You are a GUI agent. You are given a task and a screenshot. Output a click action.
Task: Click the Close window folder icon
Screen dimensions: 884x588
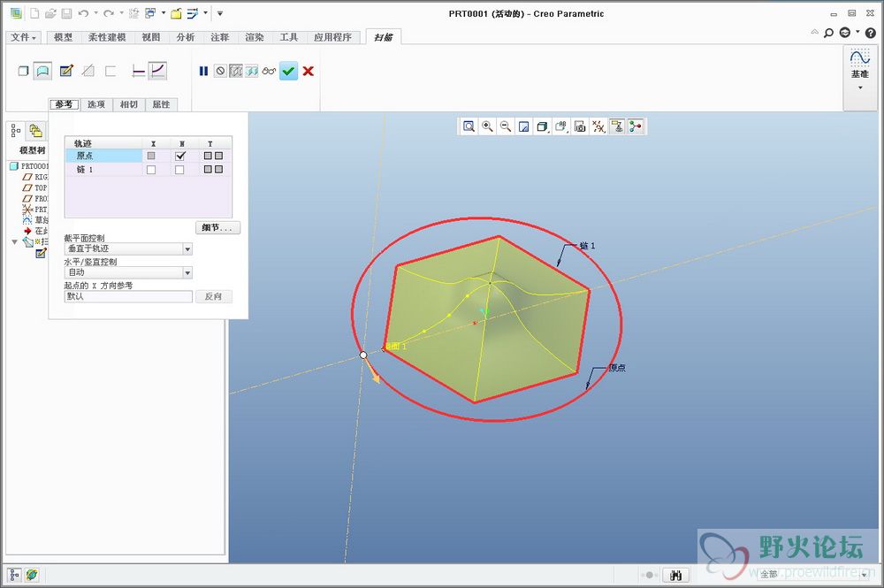(x=177, y=13)
